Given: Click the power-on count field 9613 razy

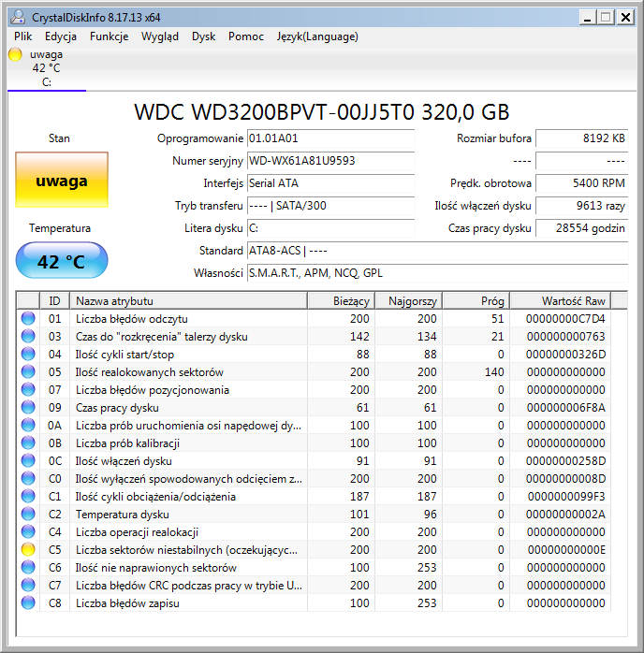Looking at the screenshot, I should tap(582, 206).
